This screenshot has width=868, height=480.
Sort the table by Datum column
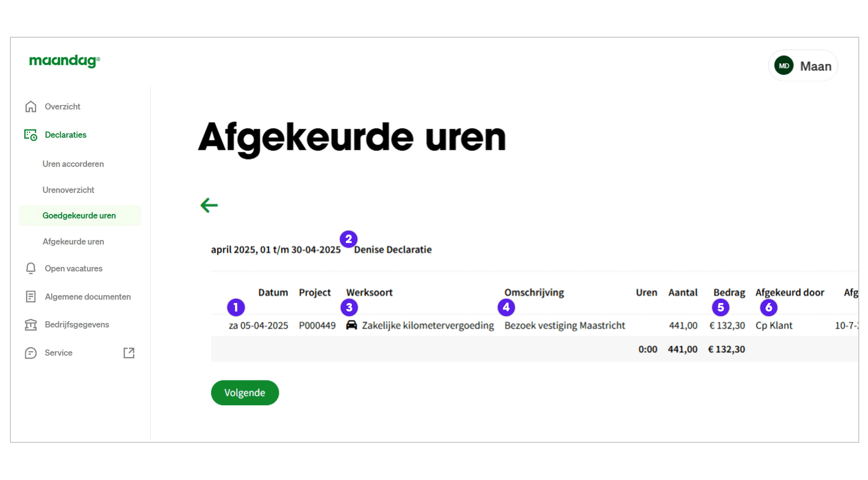point(273,292)
